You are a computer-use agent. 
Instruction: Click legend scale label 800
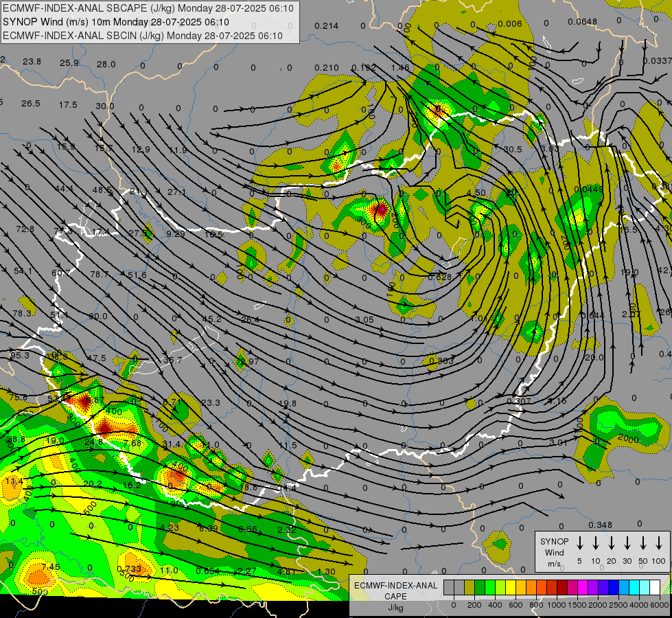coord(536,605)
